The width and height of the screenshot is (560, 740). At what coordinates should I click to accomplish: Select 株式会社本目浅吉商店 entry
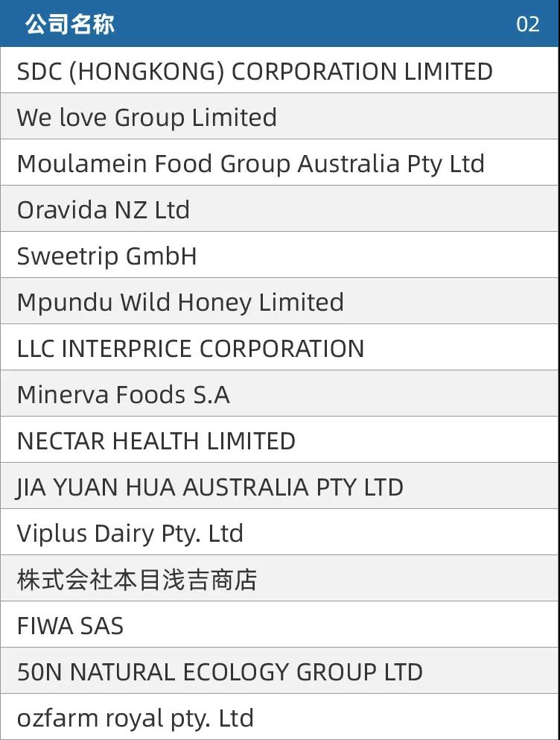pyautogui.click(x=280, y=578)
